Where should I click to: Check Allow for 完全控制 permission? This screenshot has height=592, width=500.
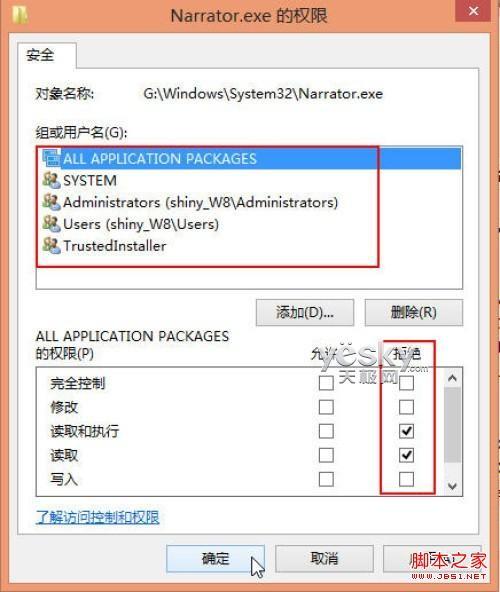[x=326, y=383]
